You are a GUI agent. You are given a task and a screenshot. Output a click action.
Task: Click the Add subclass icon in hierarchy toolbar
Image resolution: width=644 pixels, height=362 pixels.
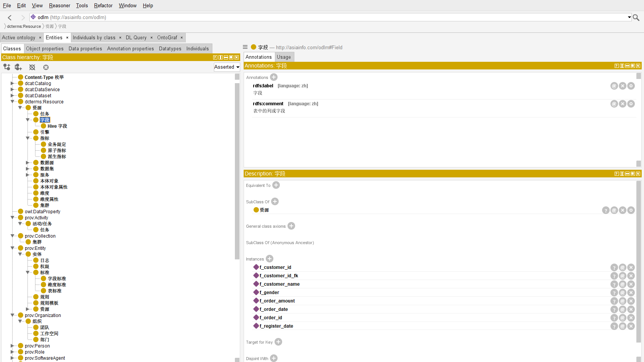pyautogui.click(x=6, y=67)
